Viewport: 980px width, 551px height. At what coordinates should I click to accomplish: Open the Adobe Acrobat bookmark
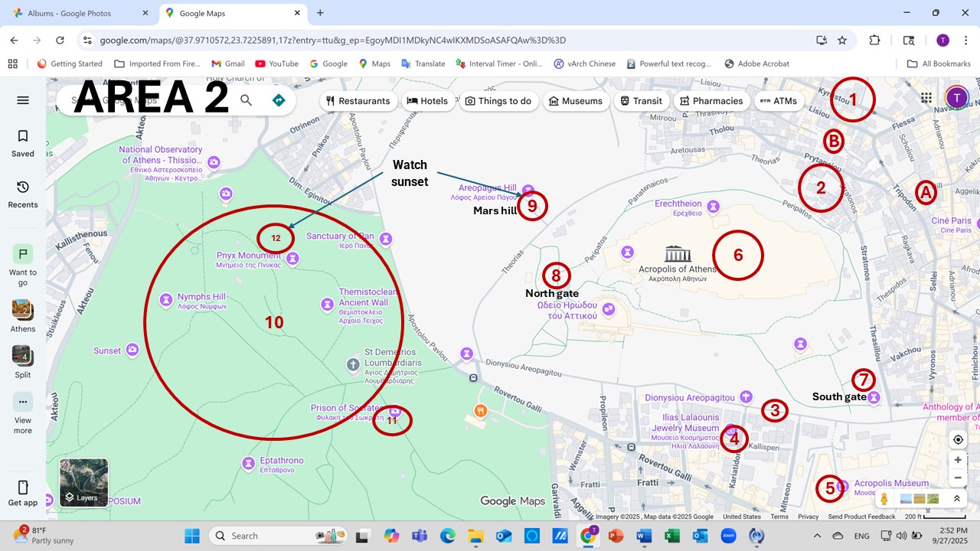coord(756,64)
